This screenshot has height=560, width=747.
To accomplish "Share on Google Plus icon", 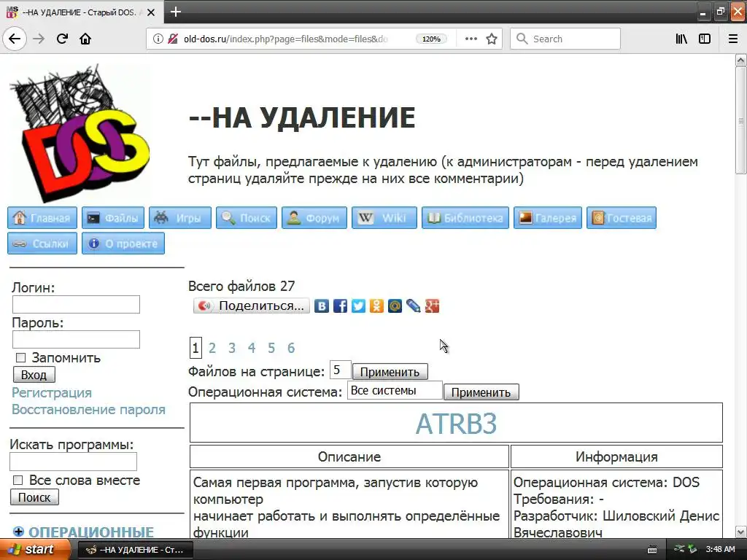I will tap(432, 306).
